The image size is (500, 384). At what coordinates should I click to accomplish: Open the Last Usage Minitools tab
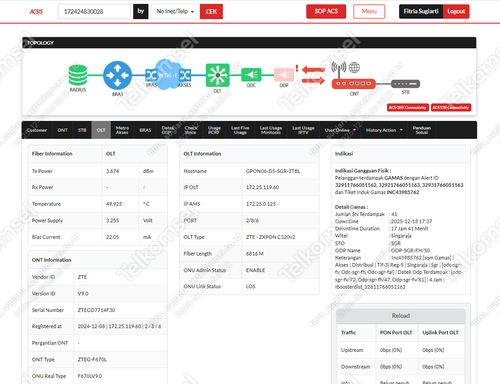(271, 130)
